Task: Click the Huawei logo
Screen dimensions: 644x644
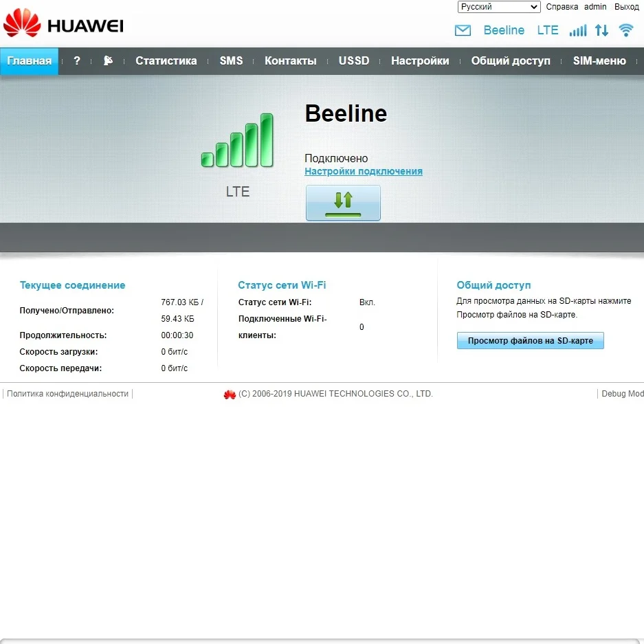Action: click(63, 23)
